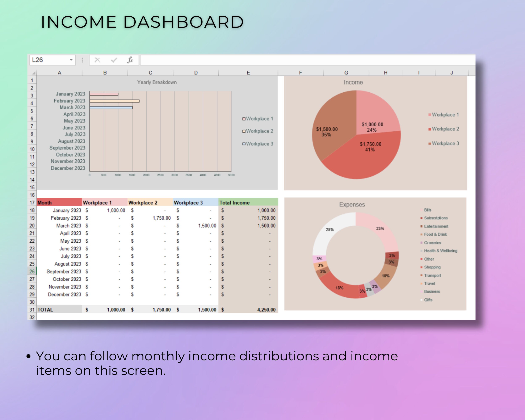Image resolution: width=525 pixels, height=420 pixels.
Task: Click the February 2023 Workplace 2 value 1,750.00
Action: tap(150, 218)
